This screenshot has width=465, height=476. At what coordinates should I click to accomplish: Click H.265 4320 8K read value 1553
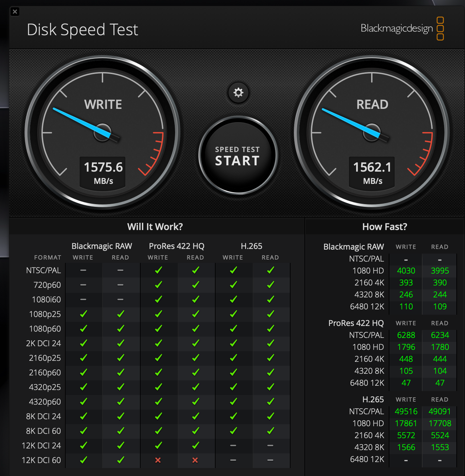tap(440, 447)
